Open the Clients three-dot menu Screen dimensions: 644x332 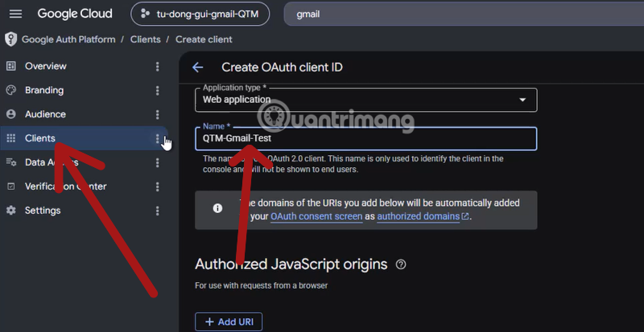[157, 139]
